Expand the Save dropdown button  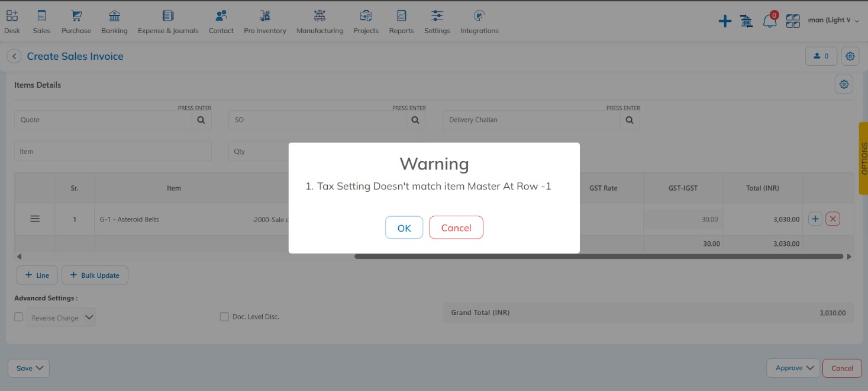pyautogui.click(x=28, y=368)
